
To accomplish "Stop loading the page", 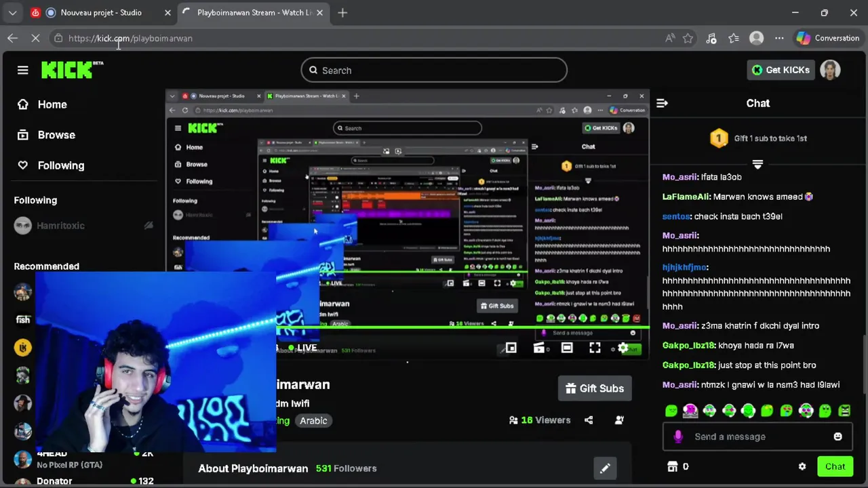I will tap(35, 38).
